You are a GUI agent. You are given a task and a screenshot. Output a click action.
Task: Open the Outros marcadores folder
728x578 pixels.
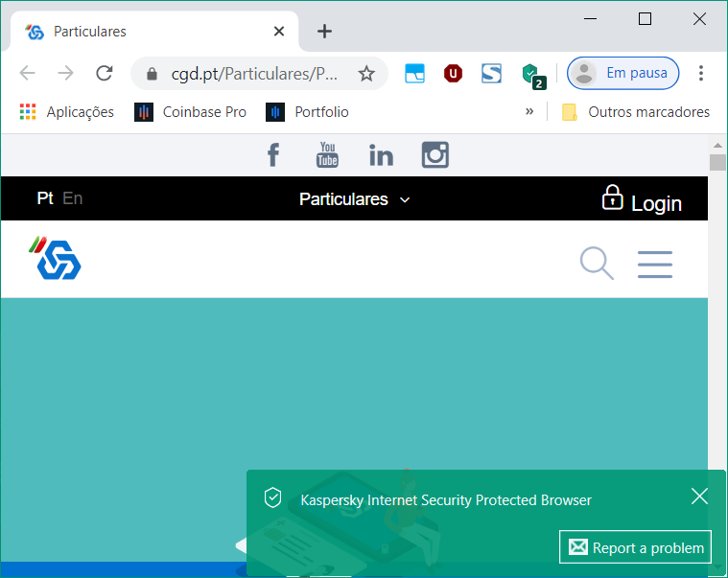click(x=636, y=112)
